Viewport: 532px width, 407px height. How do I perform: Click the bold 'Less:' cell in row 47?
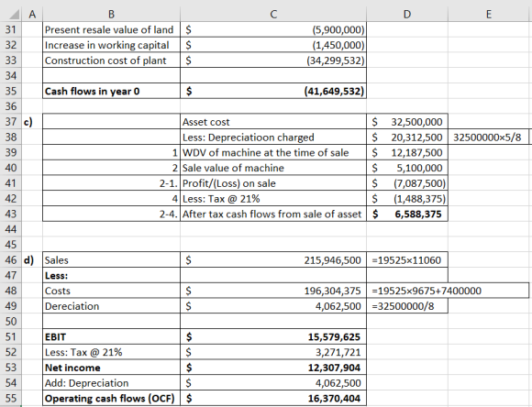[x=111, y=275]
